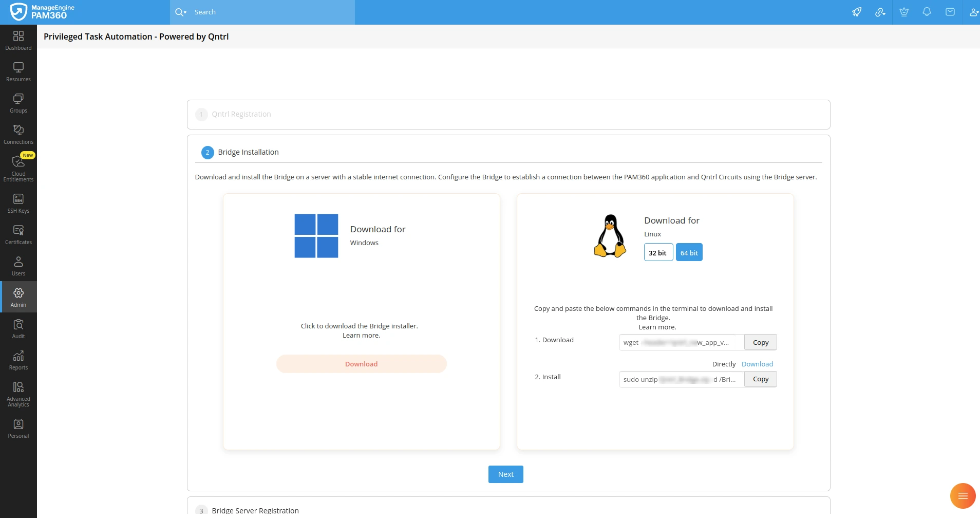Switch to the Admin section
The width and height of the screenshot is (980, 518).
point(18,297)
